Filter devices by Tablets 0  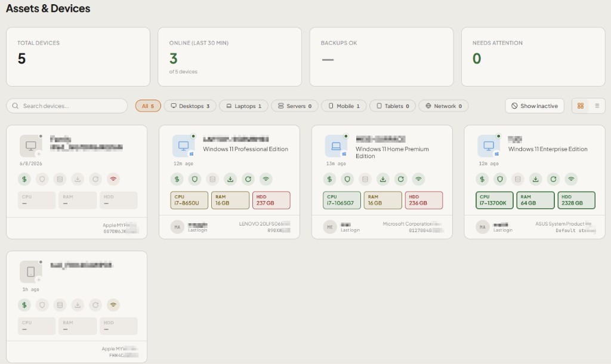click(x=393, y=106)
